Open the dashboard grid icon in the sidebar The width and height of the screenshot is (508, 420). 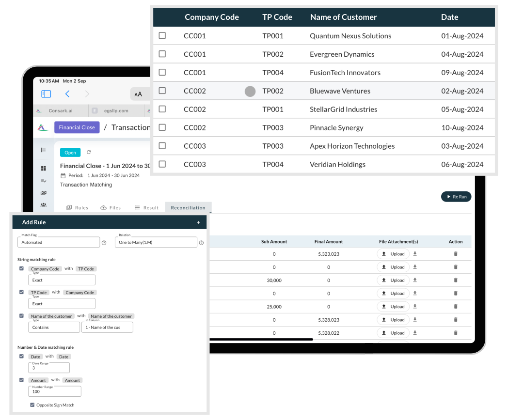point(44,167)
